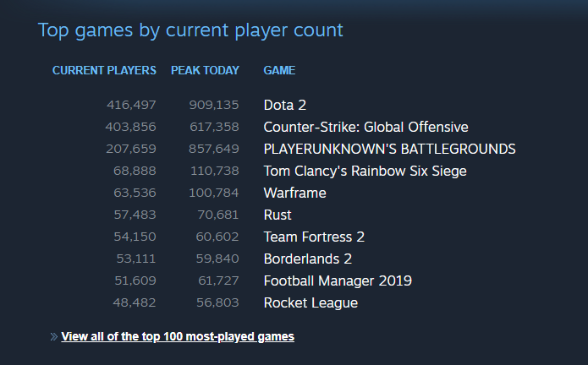
Task: Click the double-chevron icon before View all
Action: (54, 337)
